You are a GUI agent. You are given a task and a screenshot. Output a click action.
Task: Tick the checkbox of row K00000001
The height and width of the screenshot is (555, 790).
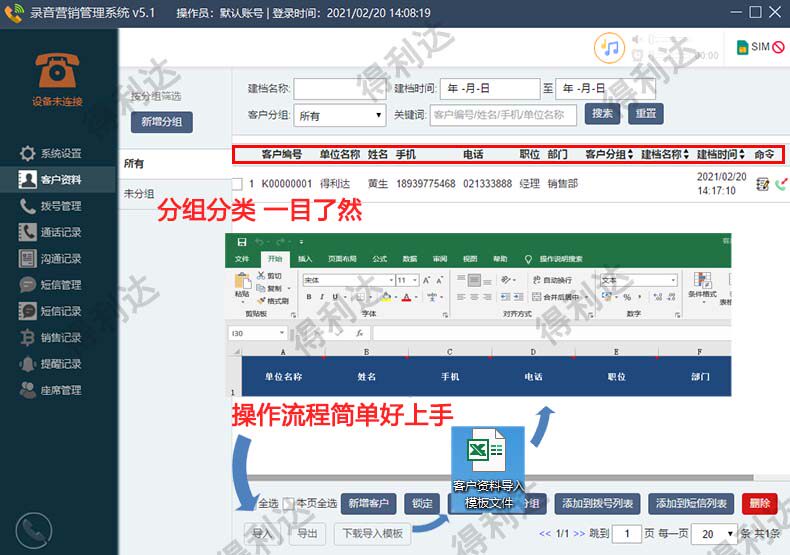(237, 184)
